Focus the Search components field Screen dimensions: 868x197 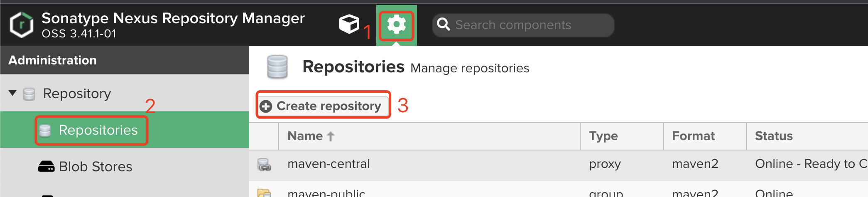point(523,25)
